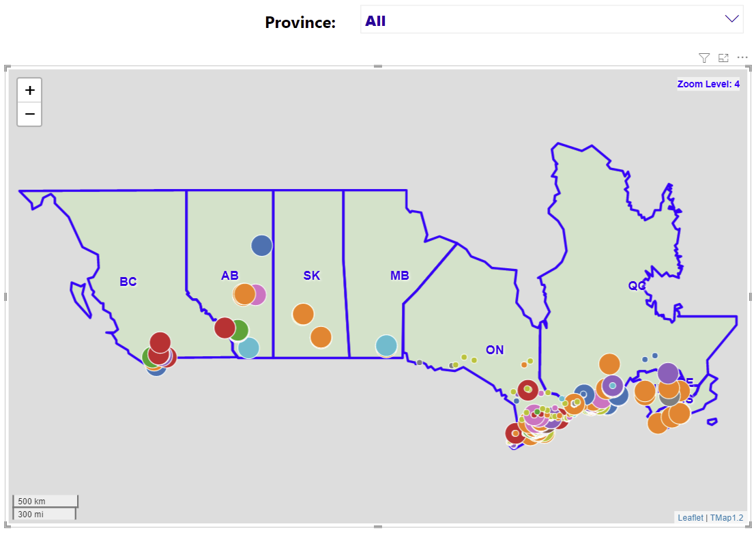The image size is (756, 535).
Task: Click the 300 mi scale bar
Action: pyautogui.click(x=44, y=514)
